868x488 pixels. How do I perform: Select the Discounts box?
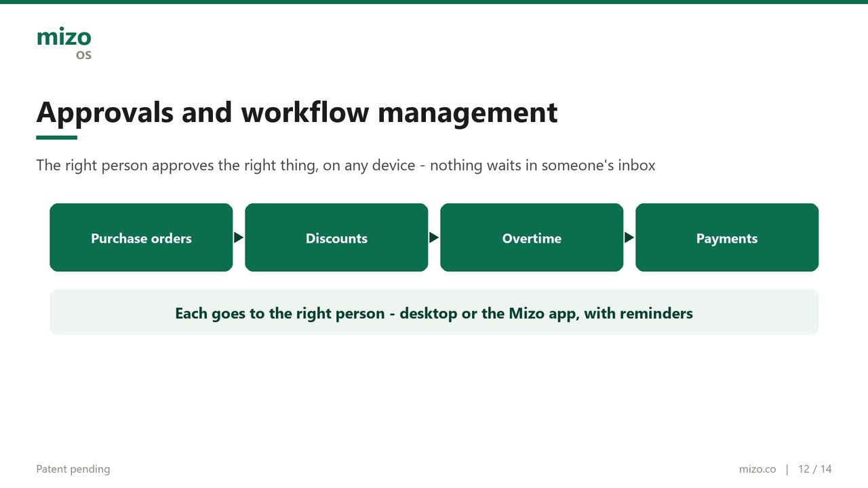pyautogui.click(x=336, y=238)
